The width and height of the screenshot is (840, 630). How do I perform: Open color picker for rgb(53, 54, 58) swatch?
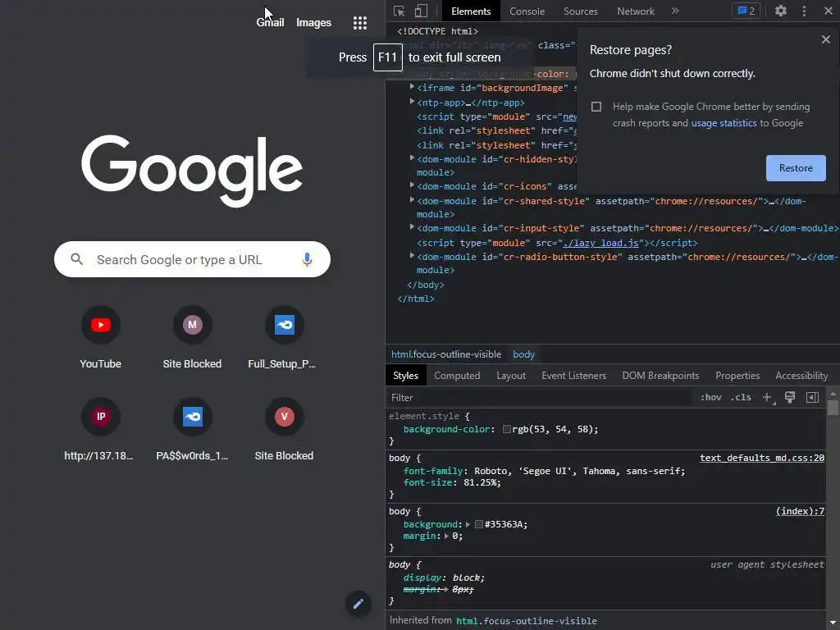pos(506,429)
